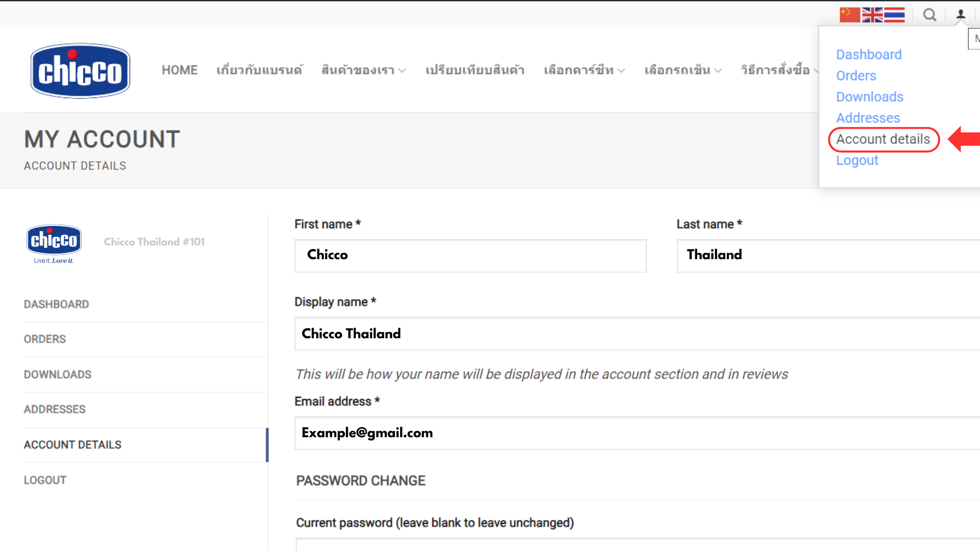Focus the Current password field
Screen dimensions: 980x551
[638, 544]
